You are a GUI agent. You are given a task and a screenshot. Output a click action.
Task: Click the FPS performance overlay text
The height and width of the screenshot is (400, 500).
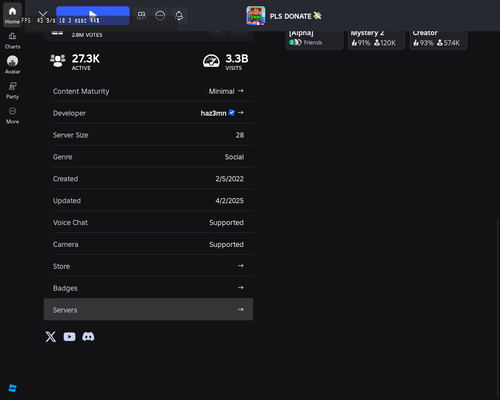coord(60,21)
